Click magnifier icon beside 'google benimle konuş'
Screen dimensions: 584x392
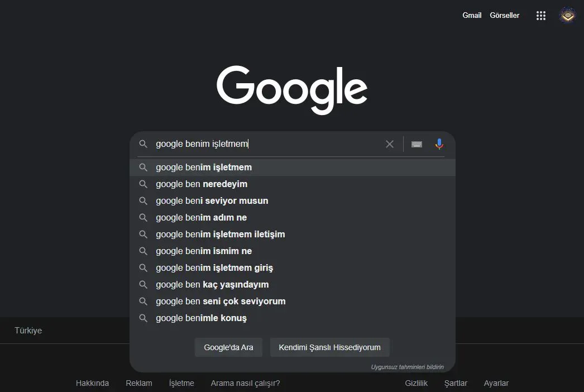coord(143,318)
